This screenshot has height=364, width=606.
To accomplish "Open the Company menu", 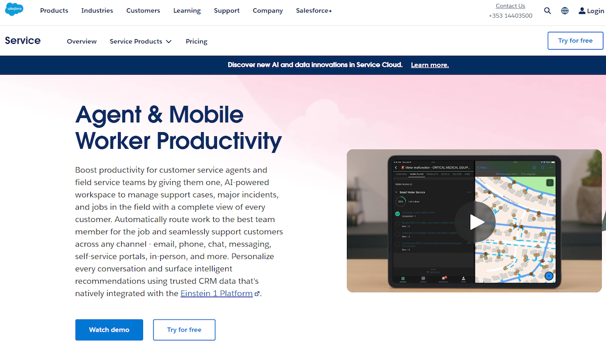I will pos(267,10).
